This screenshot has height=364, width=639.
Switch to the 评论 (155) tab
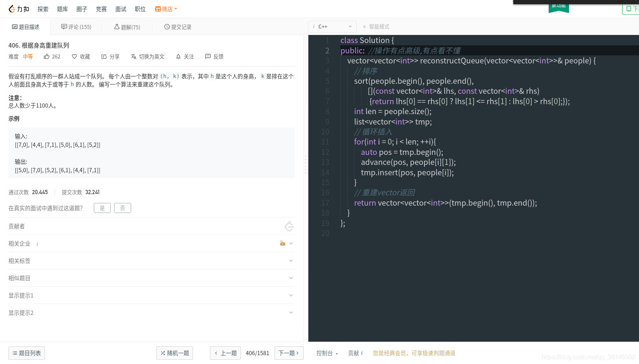pos(76,27)
